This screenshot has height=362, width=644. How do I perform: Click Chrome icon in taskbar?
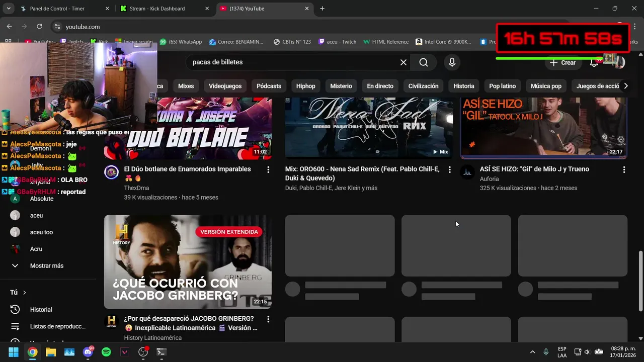[x=32, y=352]
